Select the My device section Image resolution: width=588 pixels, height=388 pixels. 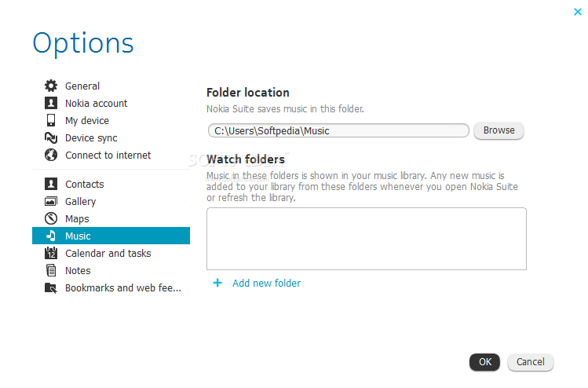pyautogui.click(x=87, y=120)
